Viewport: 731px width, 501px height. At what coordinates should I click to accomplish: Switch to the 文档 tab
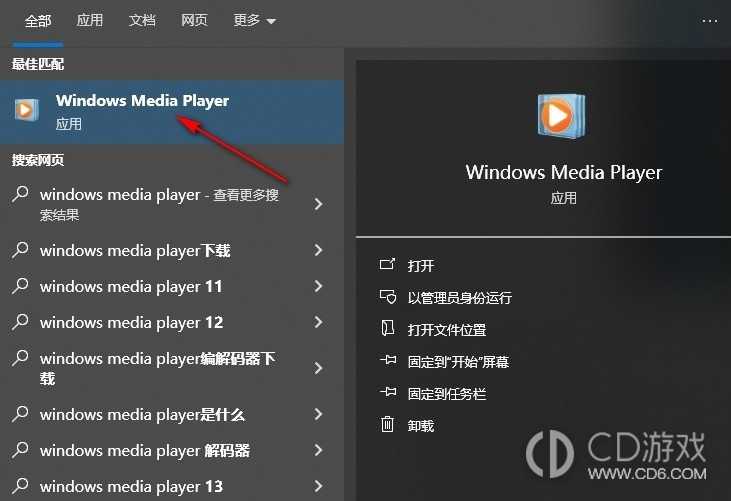(142, 20)
